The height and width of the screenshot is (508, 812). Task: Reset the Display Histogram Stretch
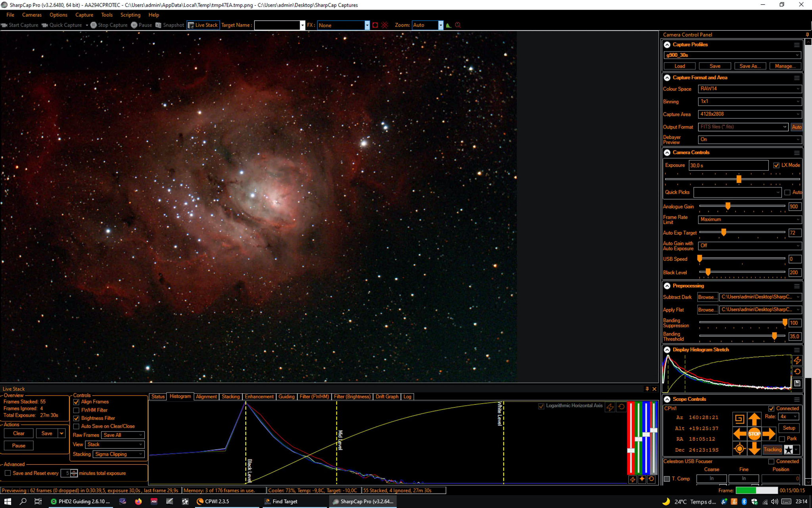pos(797,372)
